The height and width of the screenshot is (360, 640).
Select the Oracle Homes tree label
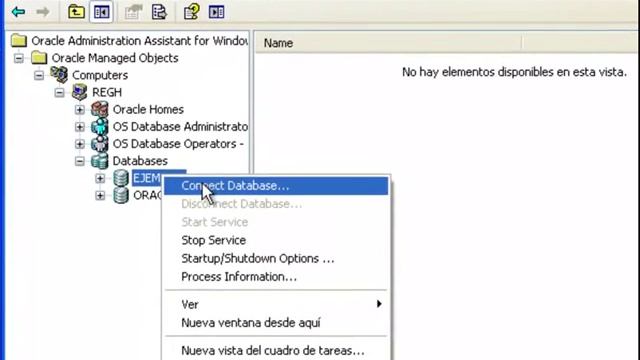148,109
